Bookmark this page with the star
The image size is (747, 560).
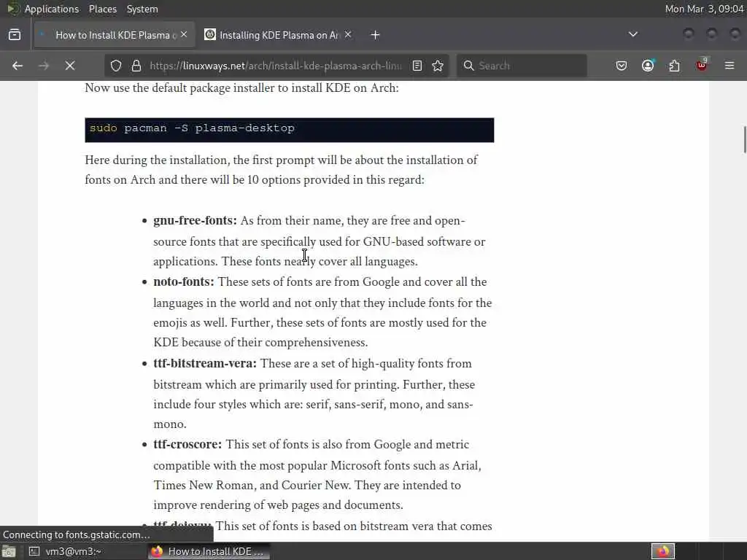point(438,66)
